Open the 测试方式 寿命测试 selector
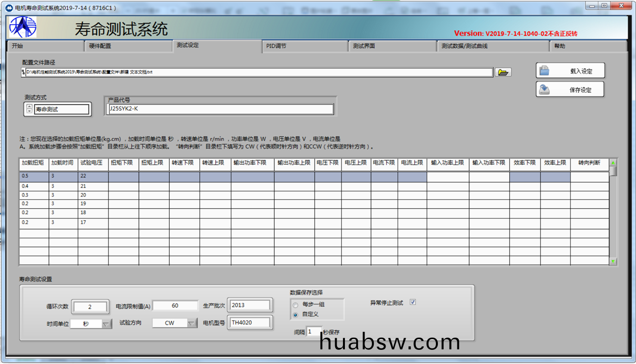This screenshot has width=636, height=364. [62, 109]
